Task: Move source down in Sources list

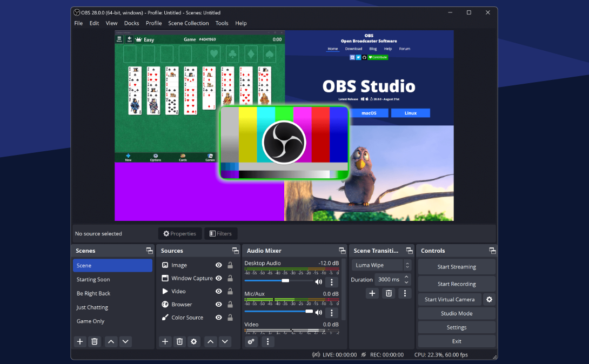Action: 225,341
